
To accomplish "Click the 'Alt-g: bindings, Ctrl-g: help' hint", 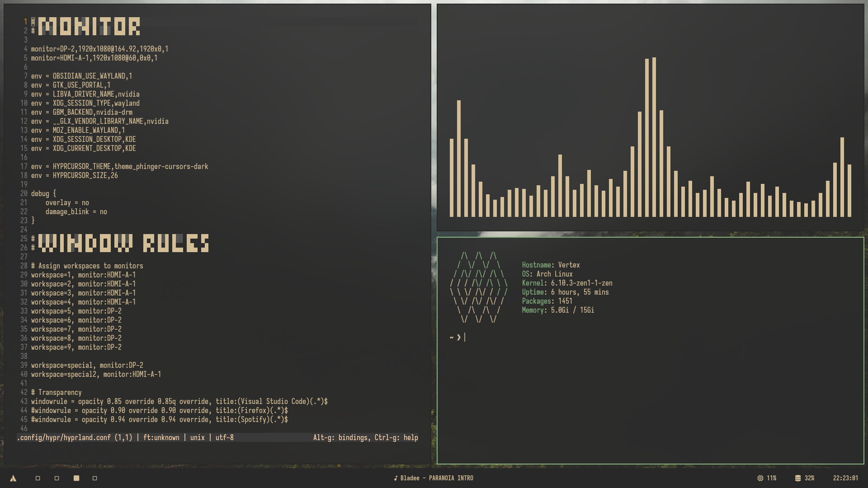I will (x=365, y=437).
